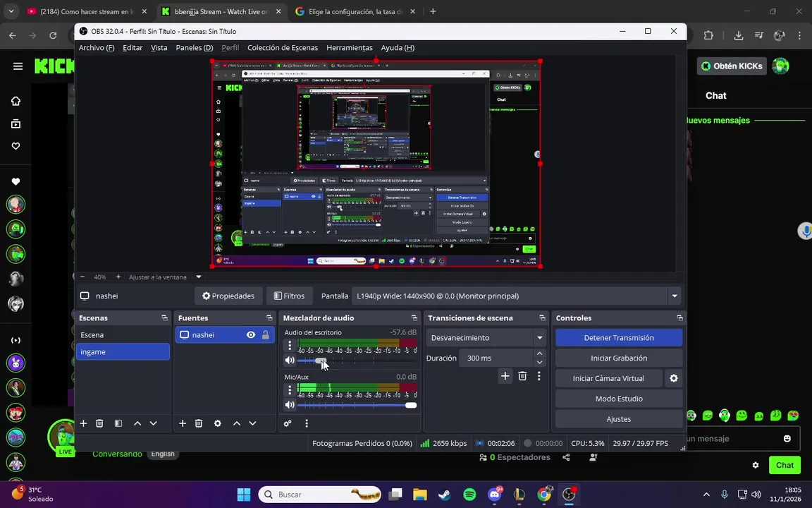Open Audio del escritorio options dots

(x=290, y=345)
